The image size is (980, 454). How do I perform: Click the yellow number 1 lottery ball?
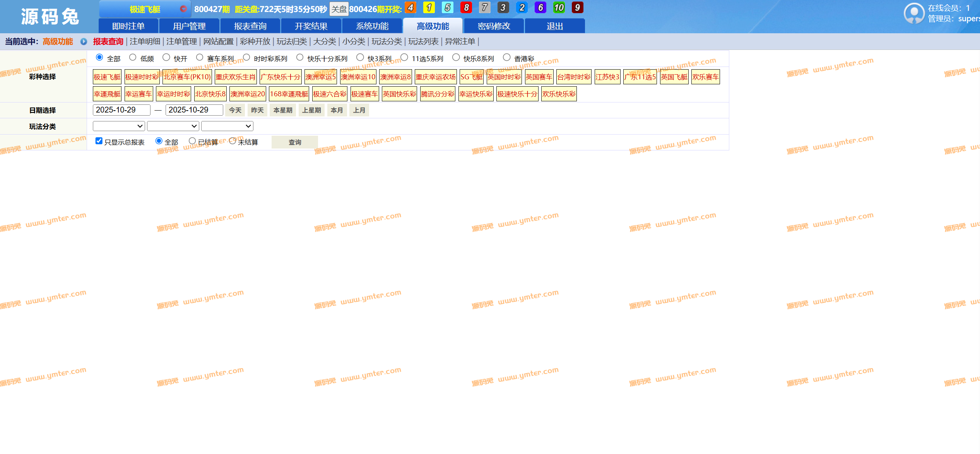429,8
